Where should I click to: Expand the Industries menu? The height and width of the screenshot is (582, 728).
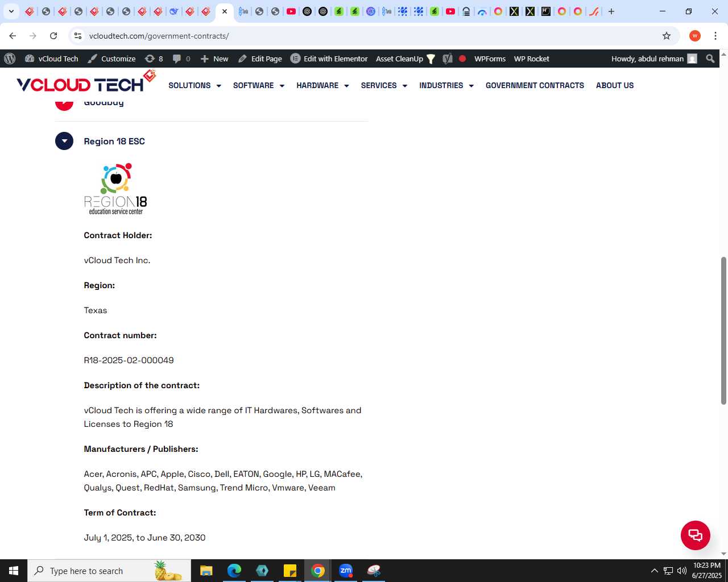pos(446,85)
